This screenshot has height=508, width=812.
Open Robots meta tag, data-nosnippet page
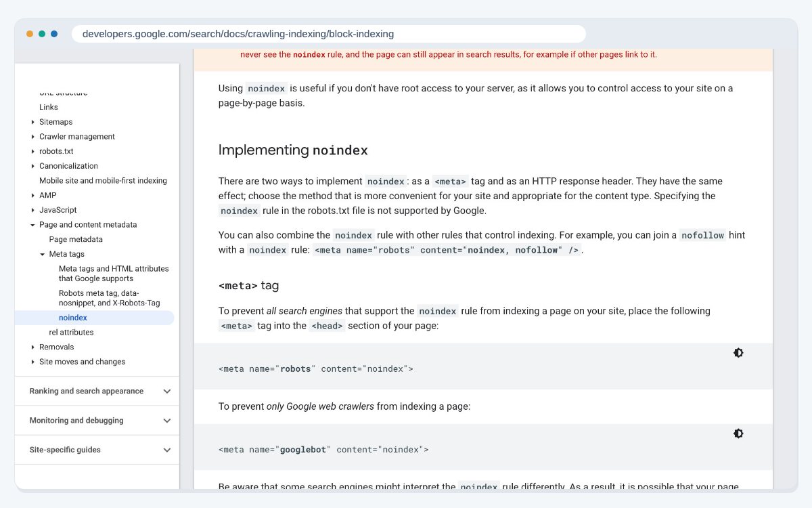[110, 298]
